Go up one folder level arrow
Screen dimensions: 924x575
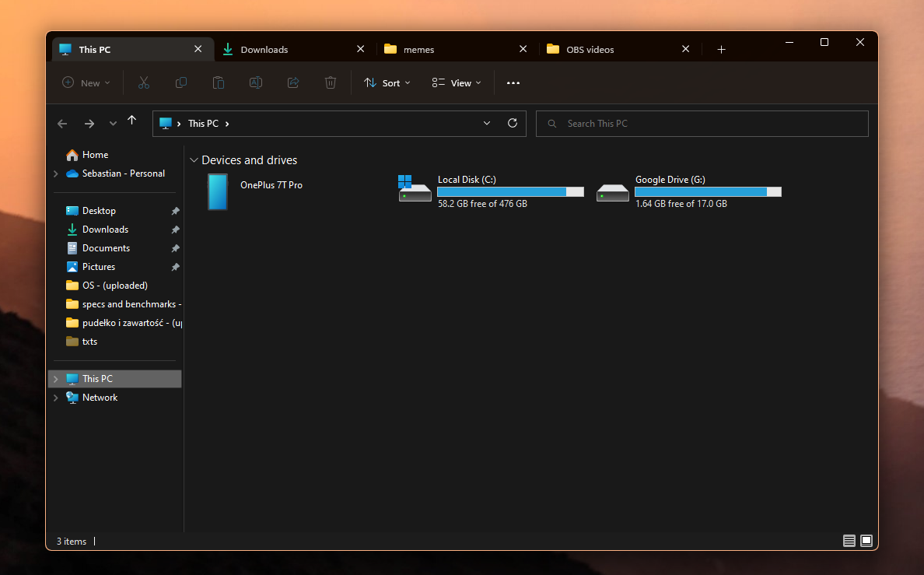click(x=132, y=121)
